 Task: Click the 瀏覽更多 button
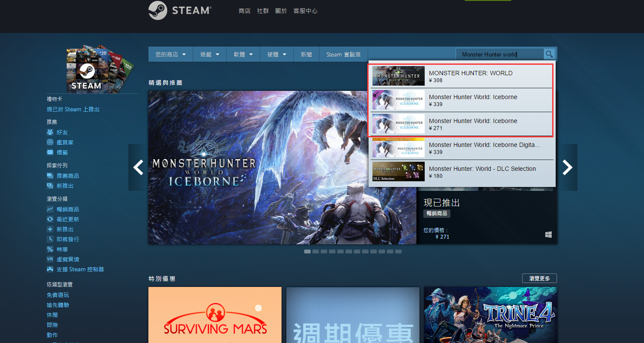click(x=540, y=278)
